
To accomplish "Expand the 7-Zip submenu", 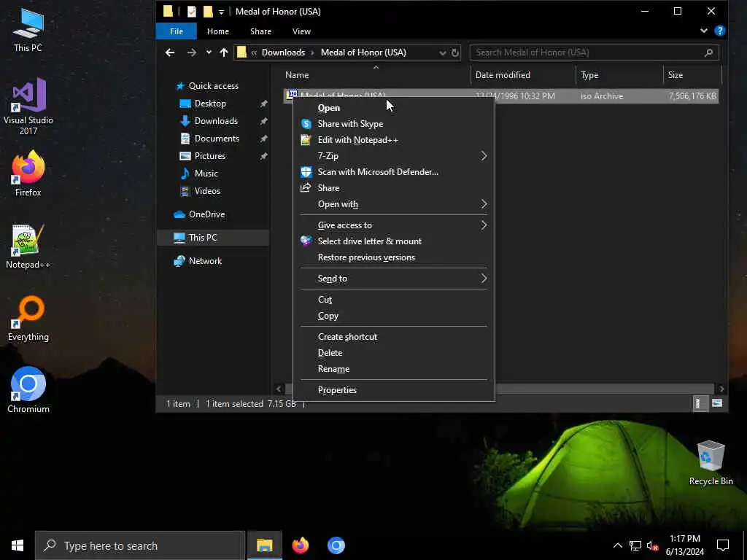I will [x=394, y=156].
